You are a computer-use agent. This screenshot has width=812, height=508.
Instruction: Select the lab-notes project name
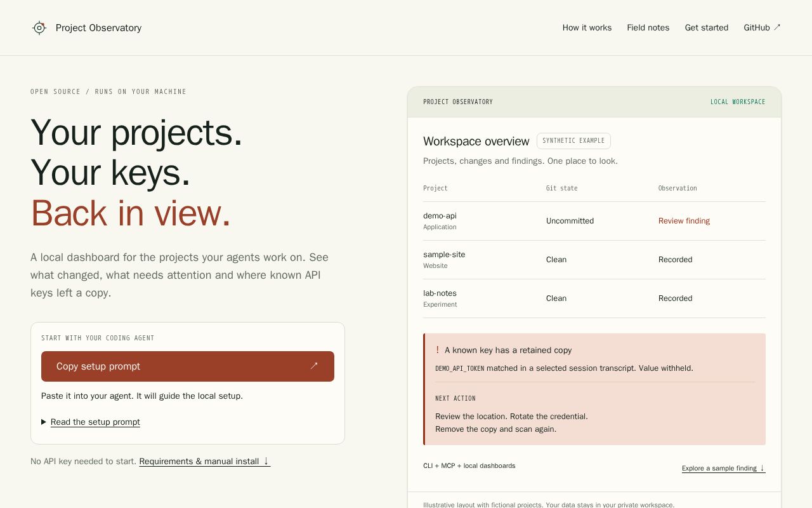click(x=440, y=293)
